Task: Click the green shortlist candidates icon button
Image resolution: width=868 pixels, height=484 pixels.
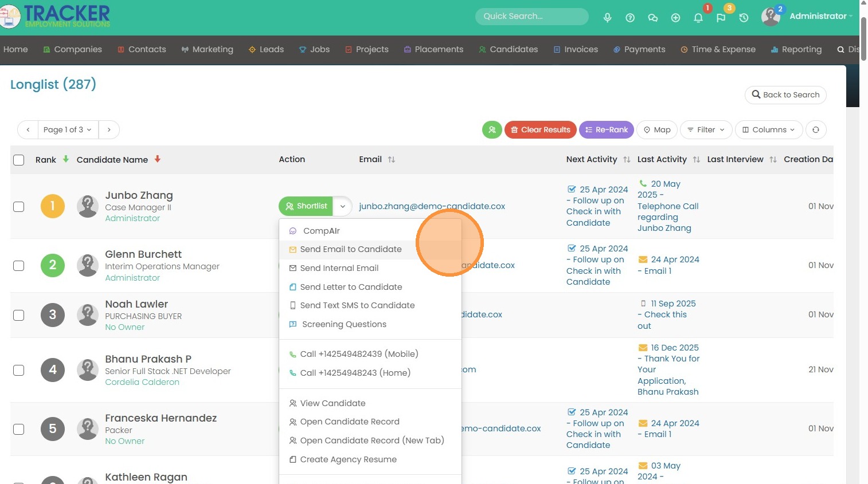Action: click(492, 130)
